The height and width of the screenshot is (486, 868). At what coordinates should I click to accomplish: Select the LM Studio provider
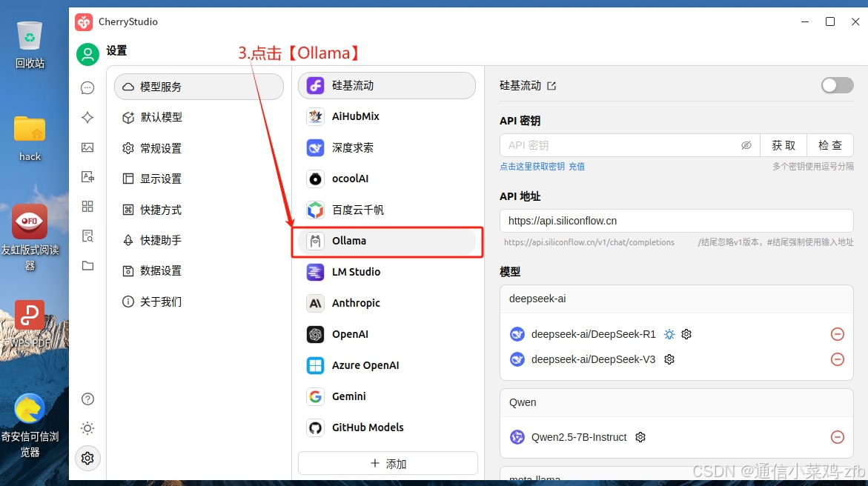pos(386,272)
